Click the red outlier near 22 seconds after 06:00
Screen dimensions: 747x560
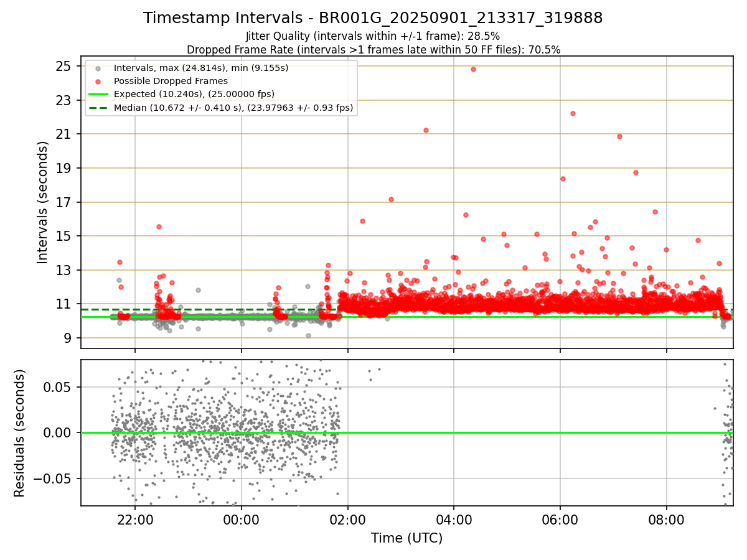(573, 113)
